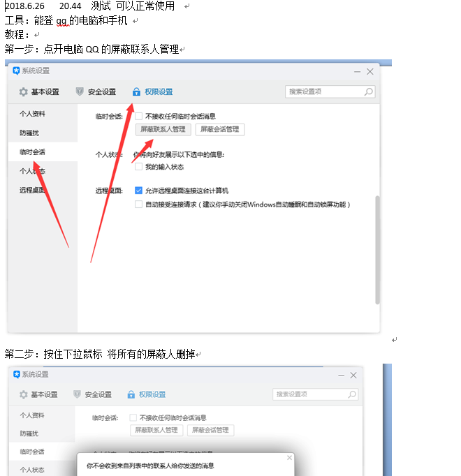Toggle 我的输入状态 checkbox
Image resolution: width=461 pixels, height=476 pixels.
138,167
